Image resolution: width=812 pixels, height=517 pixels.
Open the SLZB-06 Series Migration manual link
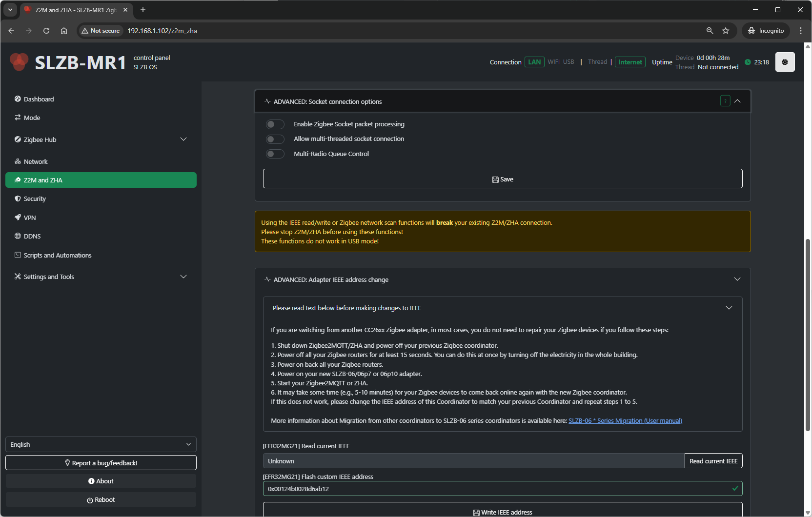point(625,421)
